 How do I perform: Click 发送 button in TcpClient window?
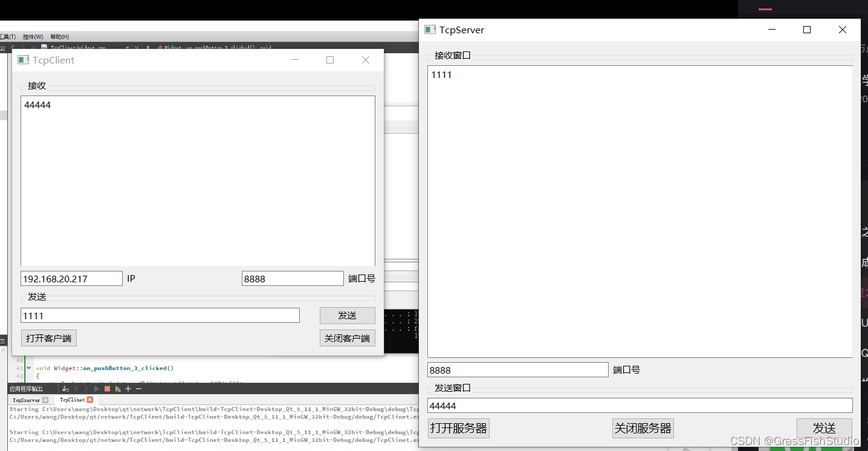point(347,316)
